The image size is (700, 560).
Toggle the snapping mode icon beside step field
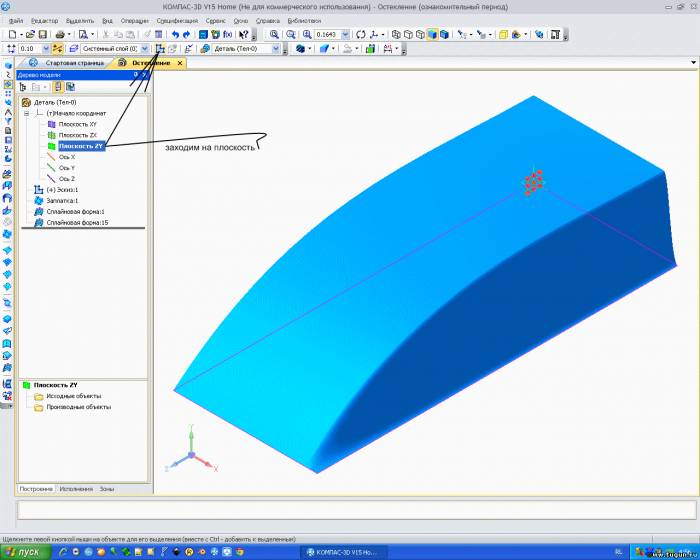[58, 48]
